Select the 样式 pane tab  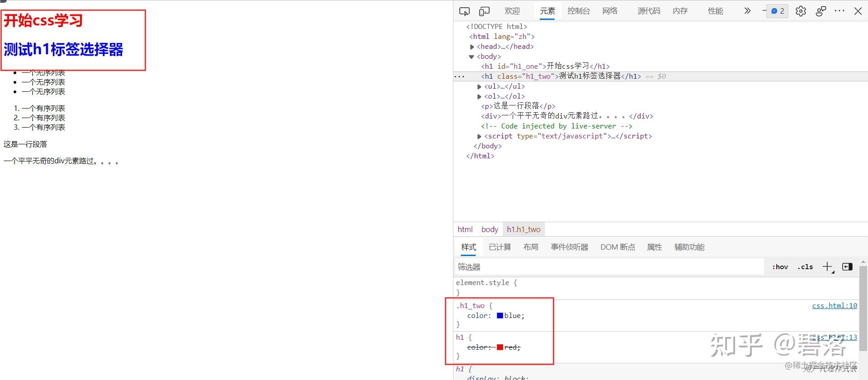(x=468, y=247)
